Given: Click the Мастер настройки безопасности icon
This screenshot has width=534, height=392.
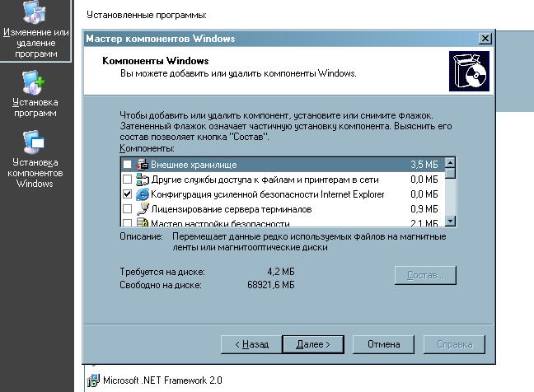Looking at the screenshot, I should pyautogui.click(x=143, y=222).
